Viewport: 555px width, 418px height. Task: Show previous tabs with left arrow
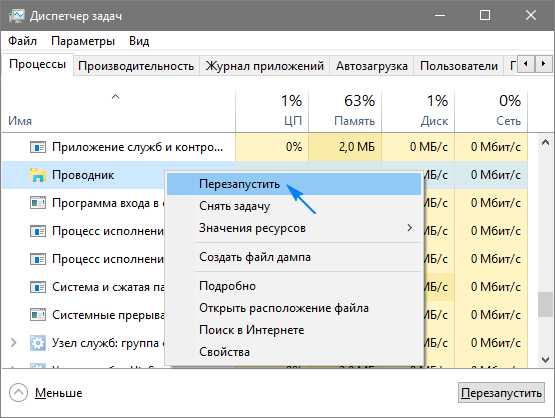tap(526, 64)
